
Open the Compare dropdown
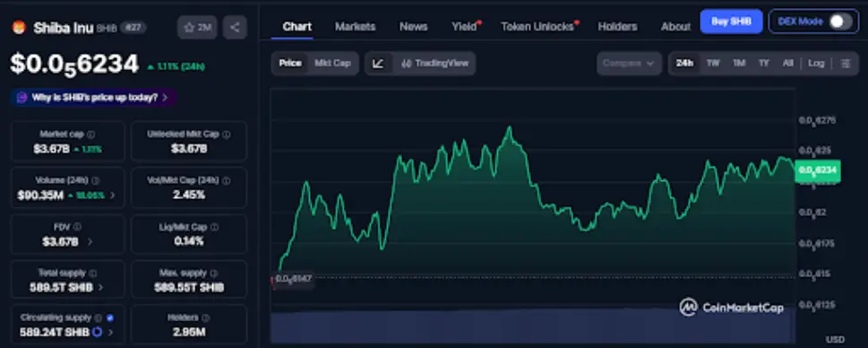pyautogui.click(x=629, y=63)
